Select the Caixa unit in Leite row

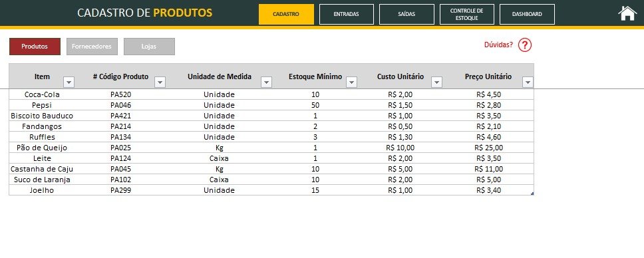[219, 158]
